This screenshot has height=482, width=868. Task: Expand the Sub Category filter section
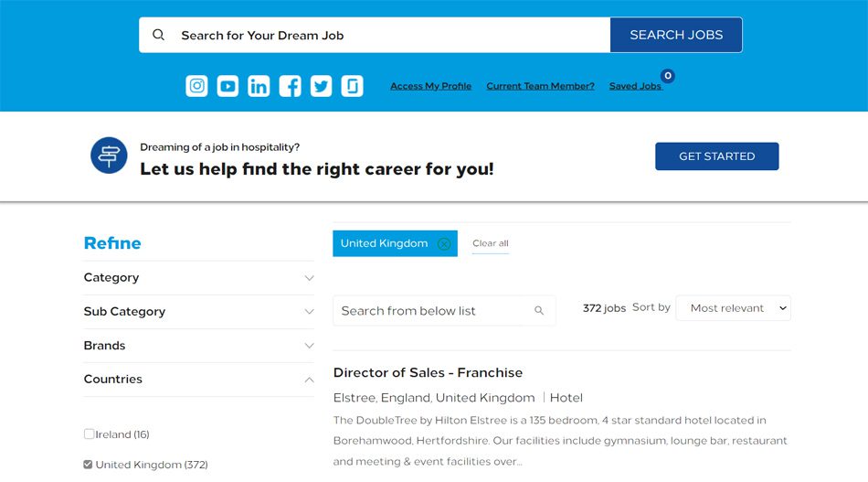(x=199, y=311)
